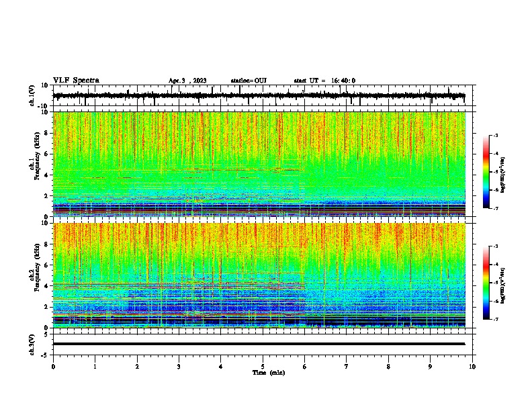Image resolution: width=532 pixels, height=411 pixels.
Task: Click the "-7" label below the ch.1 color bar
Action: pyautogui.click(x=496, y=208)
